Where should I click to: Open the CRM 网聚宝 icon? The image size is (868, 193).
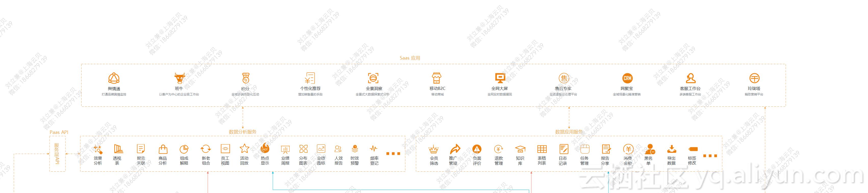[627, 78]
